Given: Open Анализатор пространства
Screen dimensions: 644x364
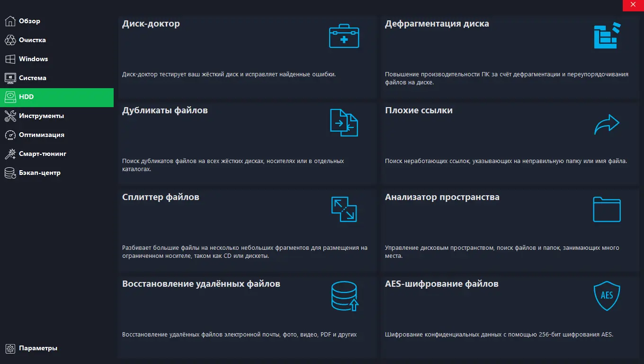Looking at the screenshot, I should (x=510, y=230).
